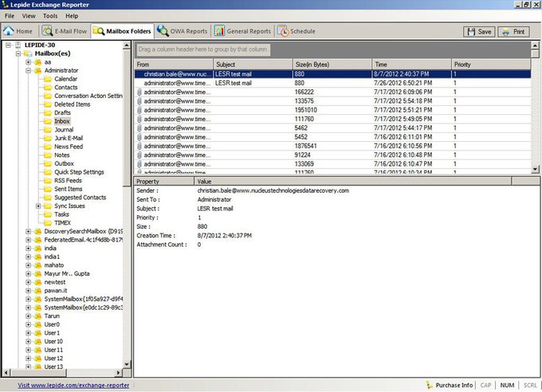The height and width of the screenshot is (392, 542).
Task: Click the Priority column header
Action: [491, 65]
